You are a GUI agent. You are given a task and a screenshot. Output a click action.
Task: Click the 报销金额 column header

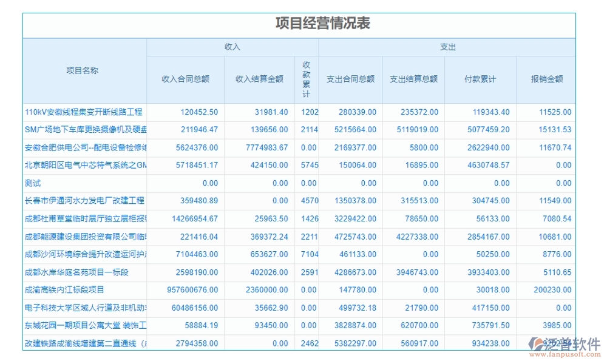click(548, 79)
